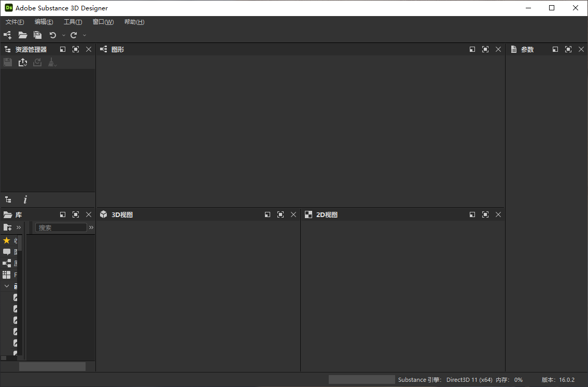
Task: Open the 窗口(W) menu
Action: (103, 22)
